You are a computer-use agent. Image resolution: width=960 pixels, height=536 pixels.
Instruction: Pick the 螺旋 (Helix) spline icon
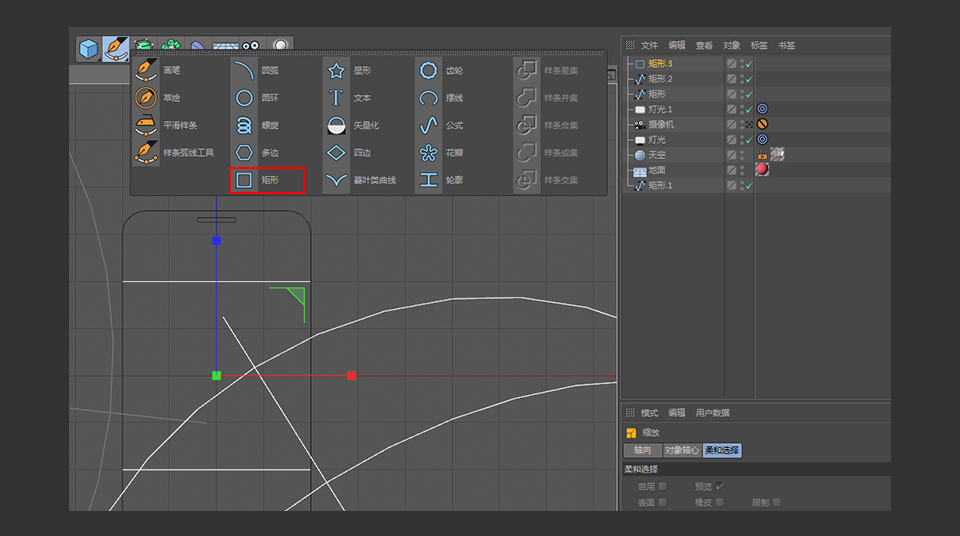[245, 125]
